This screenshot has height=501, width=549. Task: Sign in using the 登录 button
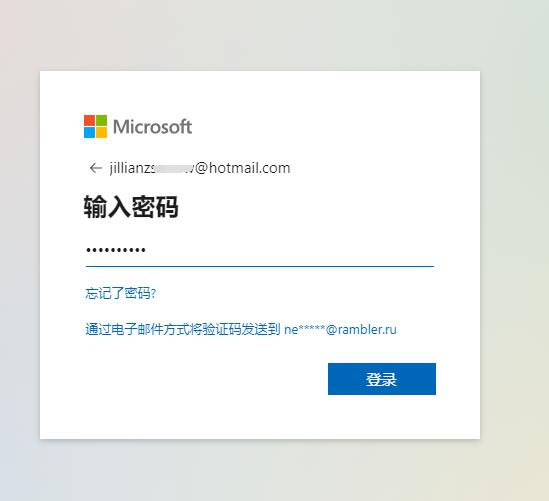382,379
